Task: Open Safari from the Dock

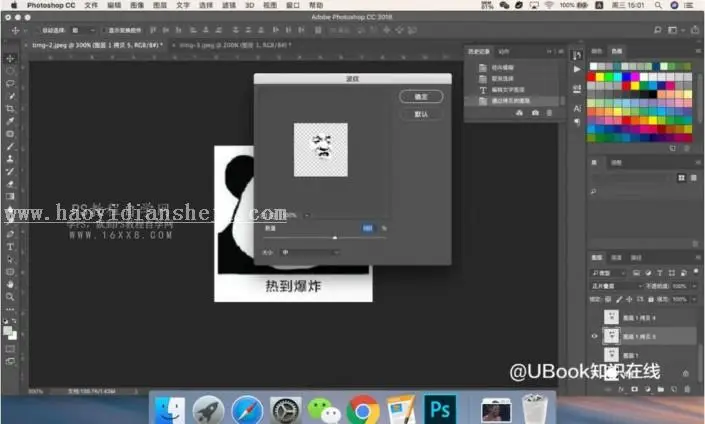Action: click(247, 410)
